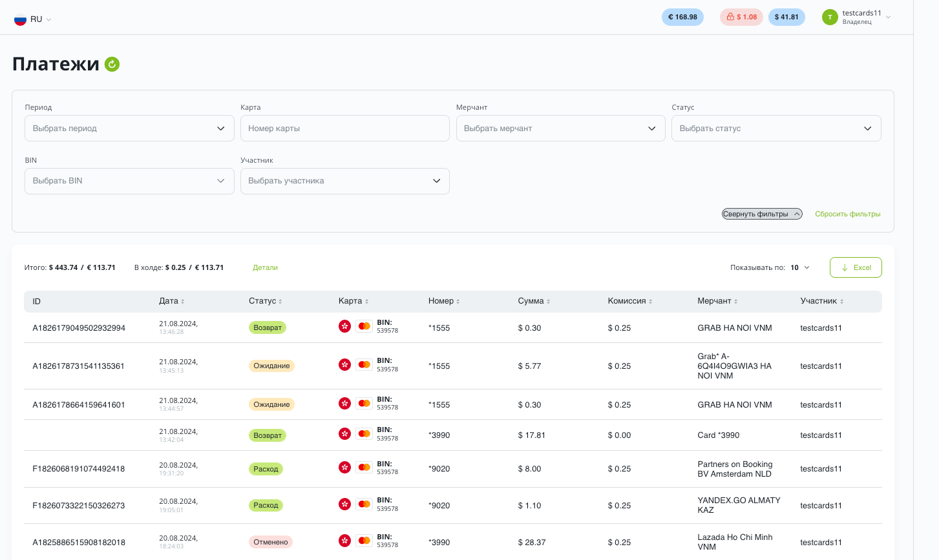This screenshot has width=939, height=560.
Task: Click payment ID A1825886515908182018
Action: tap(79, 543)
